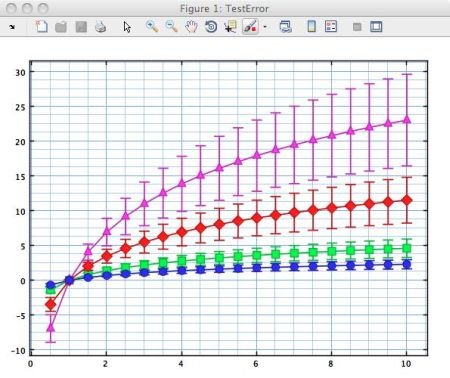The image size is (450, 378).
Task: Activate the Zoom Out magnifier tool
Action: tap(171, 26)
